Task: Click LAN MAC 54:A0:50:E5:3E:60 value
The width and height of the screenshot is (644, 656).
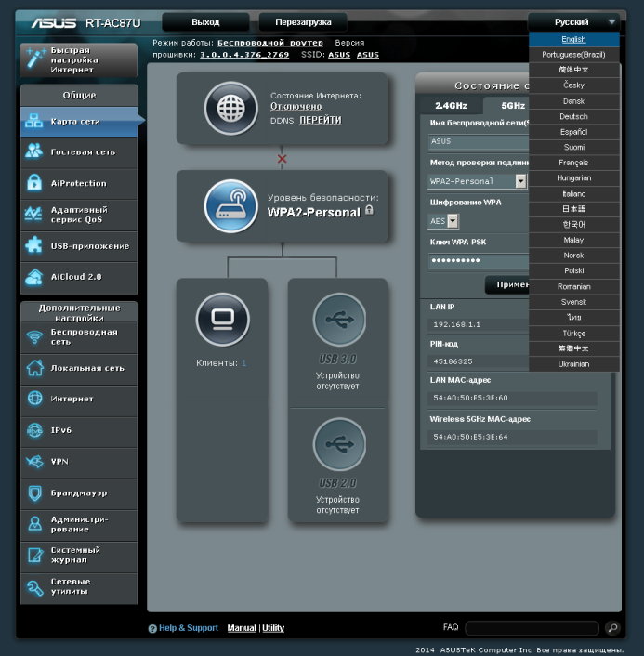Action: (x=470, y=398)
